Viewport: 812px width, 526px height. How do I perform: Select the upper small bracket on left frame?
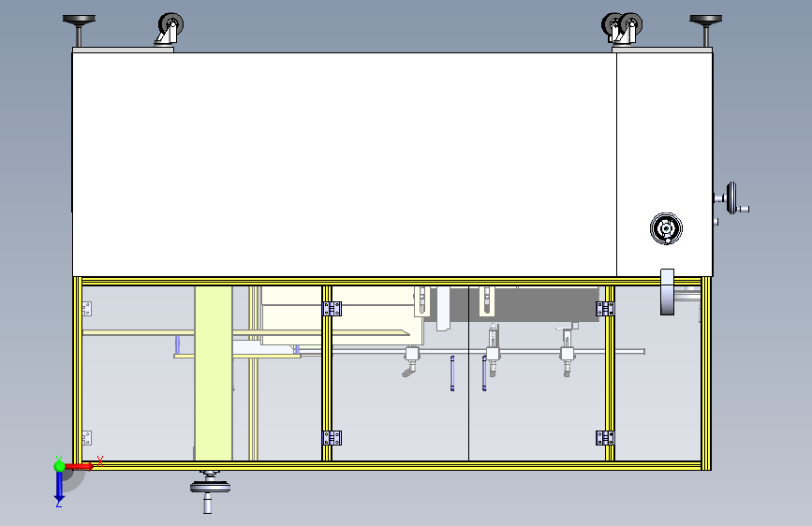(86, 309)
